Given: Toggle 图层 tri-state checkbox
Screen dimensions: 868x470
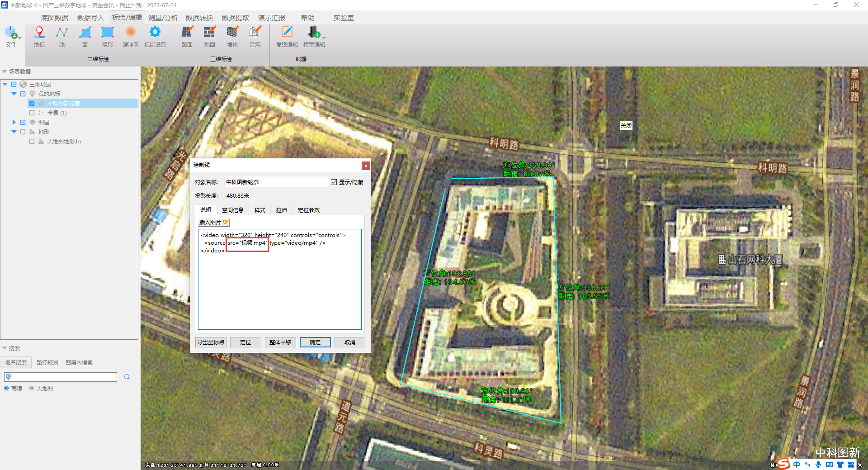Looking at the screenshot, I should [23, 122].
